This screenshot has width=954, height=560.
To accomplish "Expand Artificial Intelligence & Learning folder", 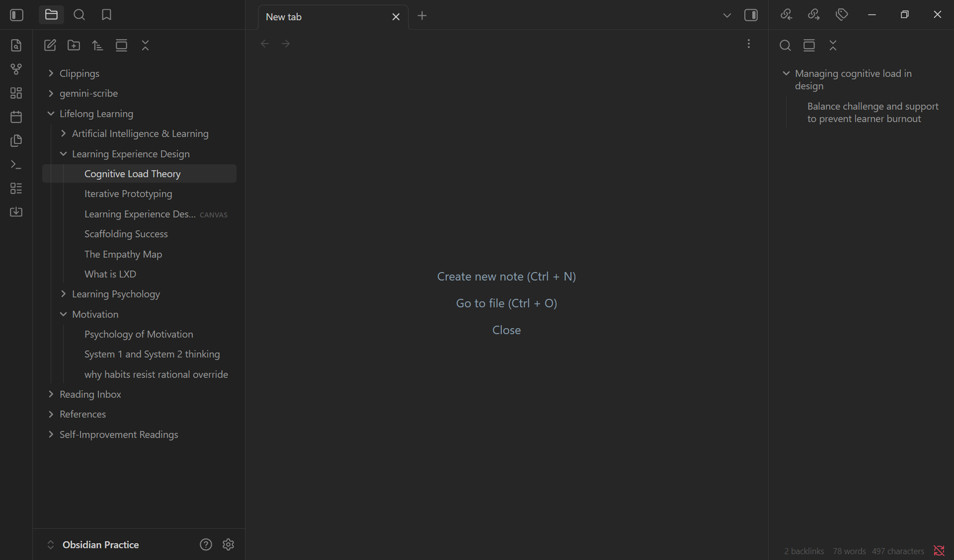I will point(139,133).
